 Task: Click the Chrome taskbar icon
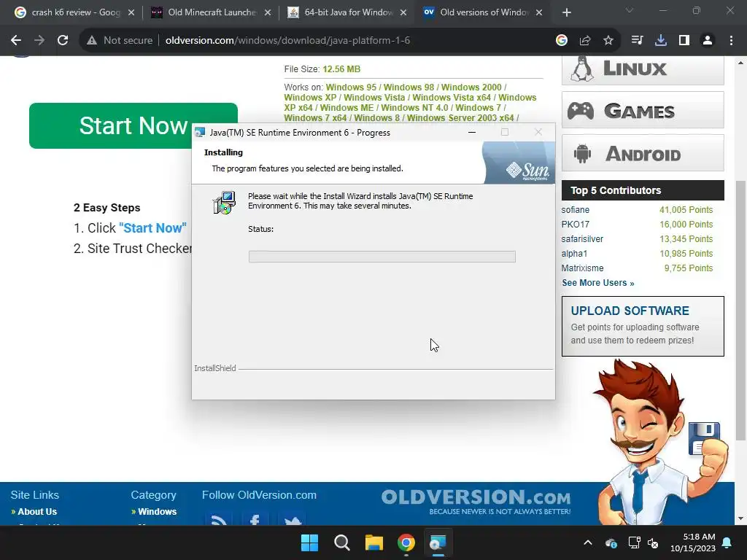pyautogui.click(x=406, y=542)
